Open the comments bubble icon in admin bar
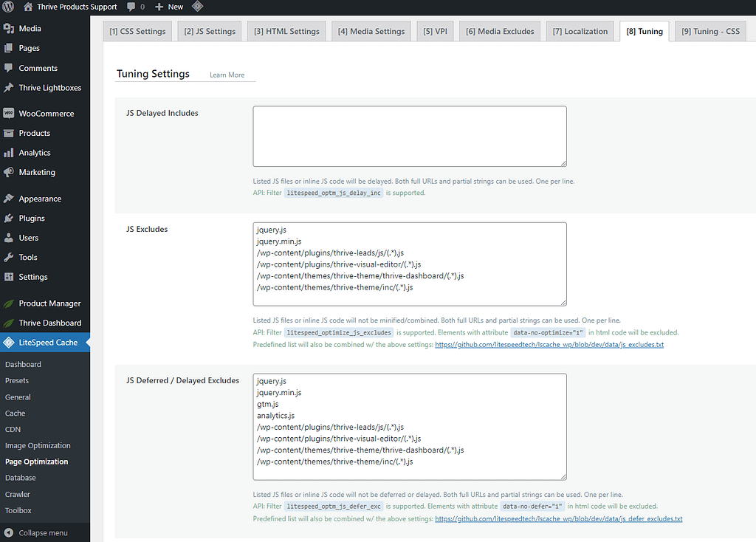Screen dimensions: 756x542 pyautogui.click(x=131, y=7)
